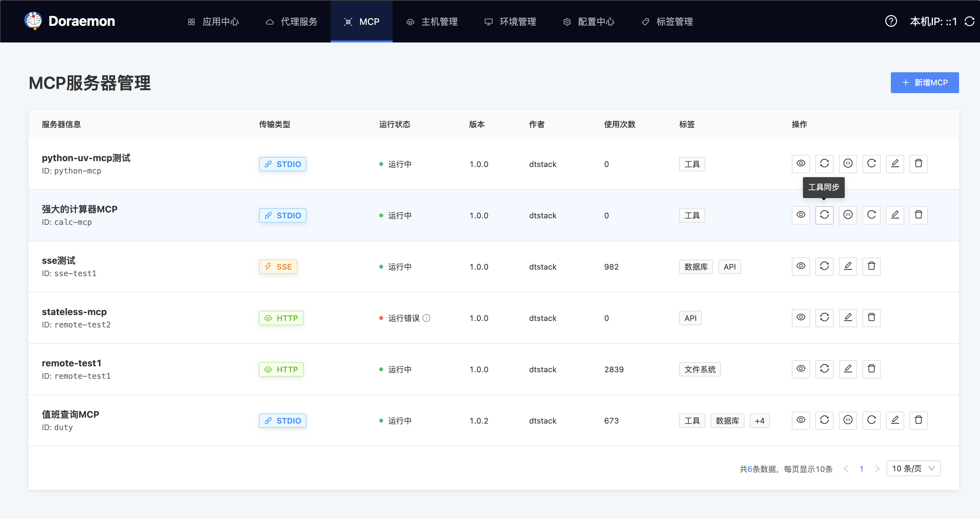980x519 pixels.
Task: Edit the sse测试 server entry
Action: (x=848, y=266)
